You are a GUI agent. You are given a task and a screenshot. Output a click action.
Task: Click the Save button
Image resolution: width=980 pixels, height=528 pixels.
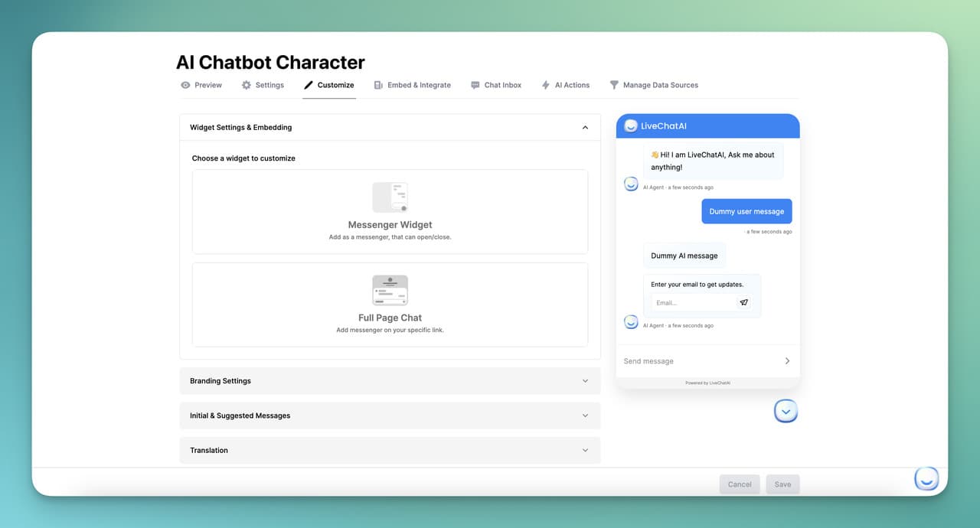click(782, 484)
